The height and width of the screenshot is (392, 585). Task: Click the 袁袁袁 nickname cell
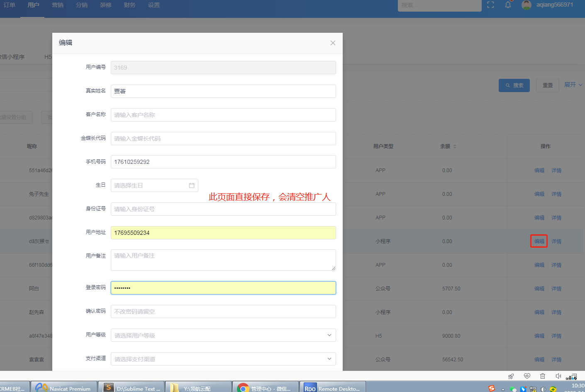[37, 360]
